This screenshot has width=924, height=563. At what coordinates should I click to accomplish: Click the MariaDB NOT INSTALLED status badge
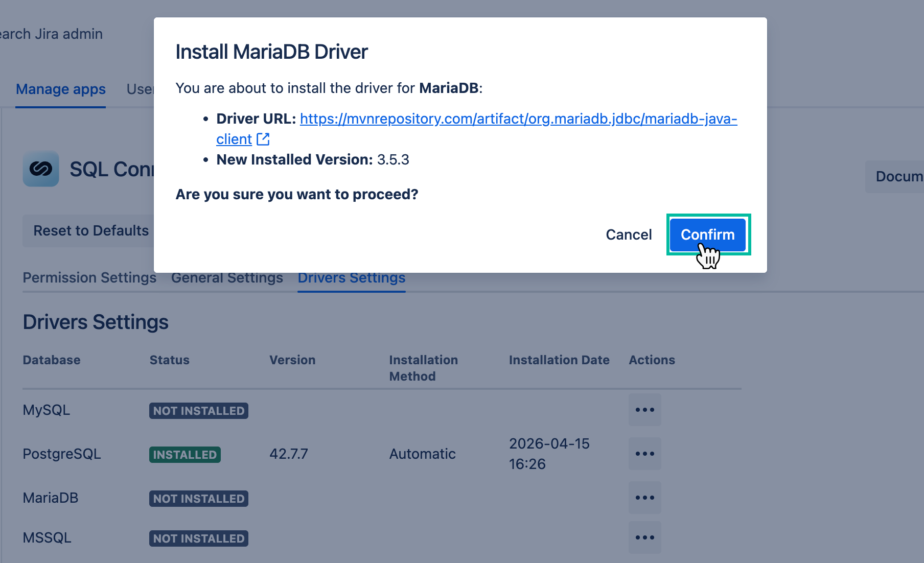[199, 499]
